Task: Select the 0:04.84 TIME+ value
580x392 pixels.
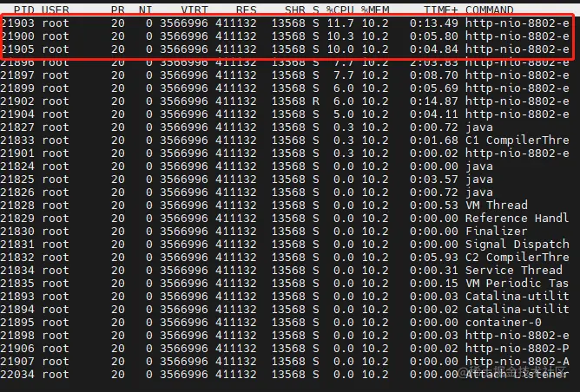Action: (434, 49)
